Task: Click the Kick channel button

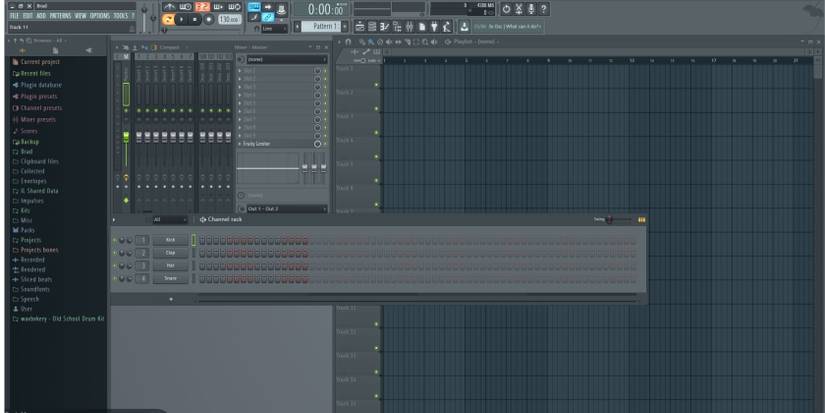Action: coord(170,240)
